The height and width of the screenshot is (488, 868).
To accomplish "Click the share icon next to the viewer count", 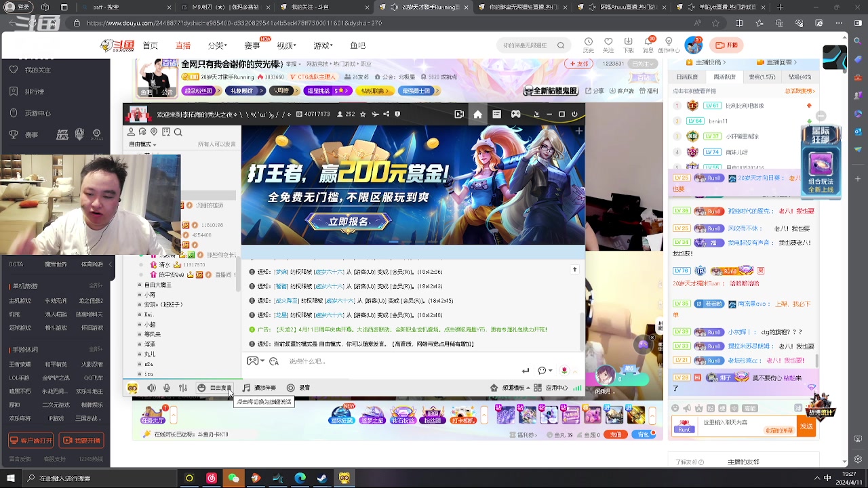I will pos(385,113).
